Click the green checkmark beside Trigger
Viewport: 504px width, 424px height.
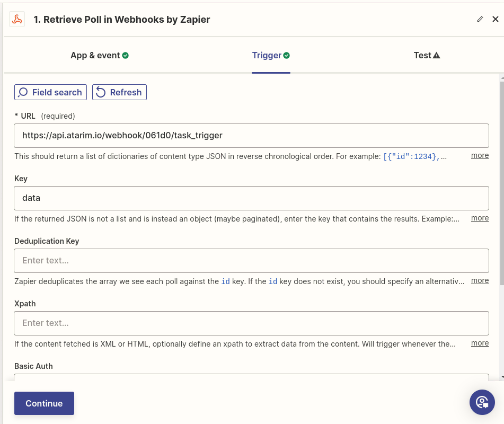tap(287, 56)
